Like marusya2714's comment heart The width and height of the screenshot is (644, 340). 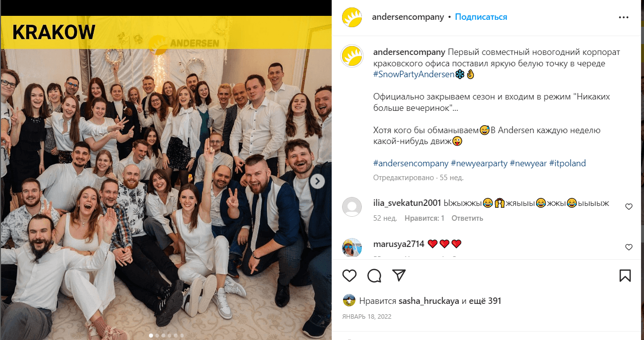(629, 247)
